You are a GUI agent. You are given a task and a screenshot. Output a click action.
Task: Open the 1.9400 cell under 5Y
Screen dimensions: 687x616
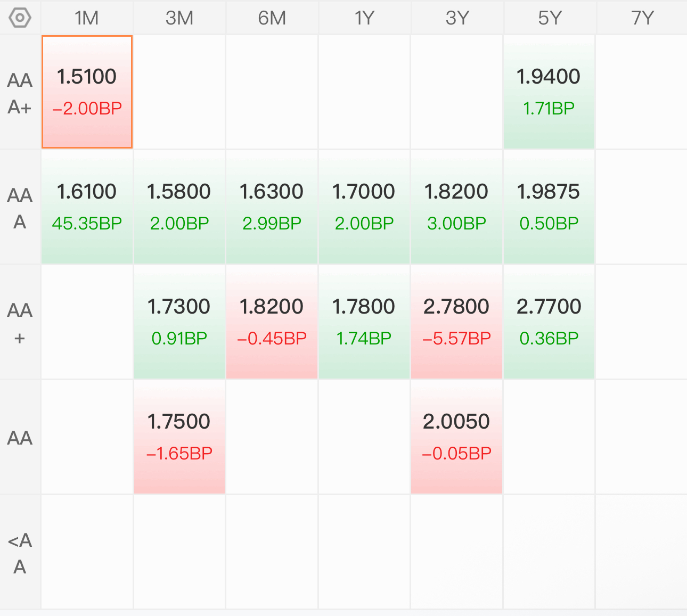tap(549, 92)
